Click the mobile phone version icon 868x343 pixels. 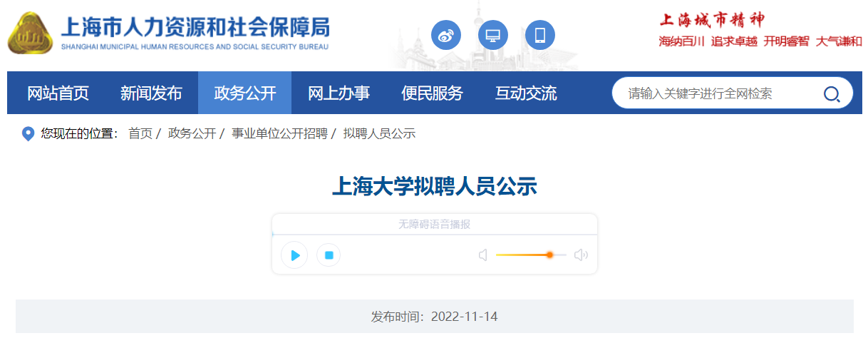point(540,35)
